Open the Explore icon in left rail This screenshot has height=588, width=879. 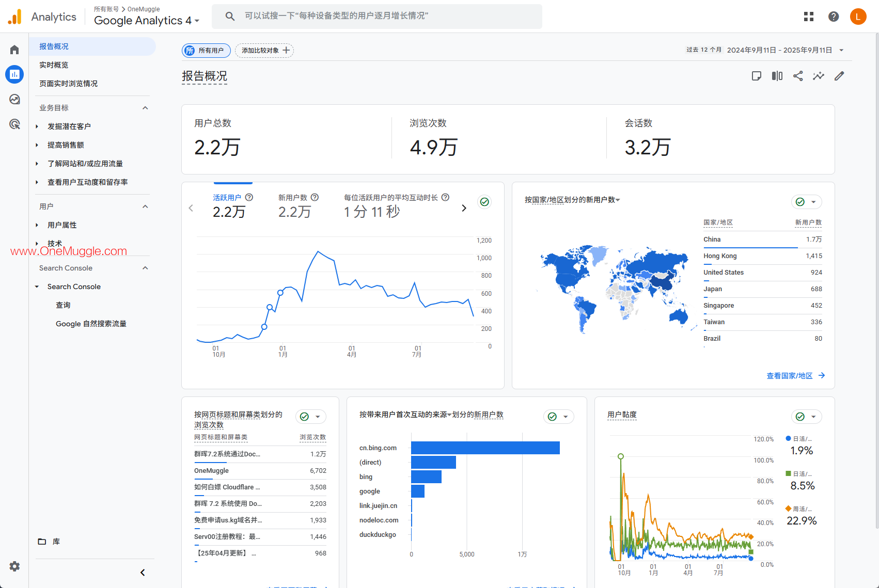click(x=14, y=99)
